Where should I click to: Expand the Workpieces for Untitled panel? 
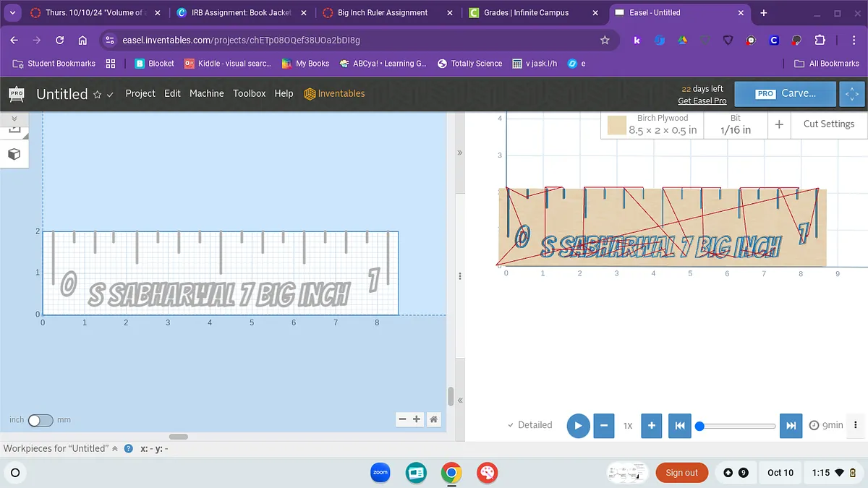coord(114,448)
